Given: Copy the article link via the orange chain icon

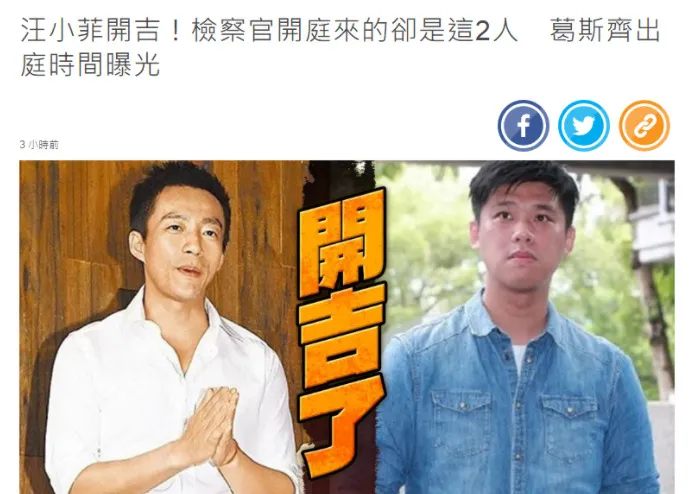Looking at the screenshot, I should [x=644, y=126].
